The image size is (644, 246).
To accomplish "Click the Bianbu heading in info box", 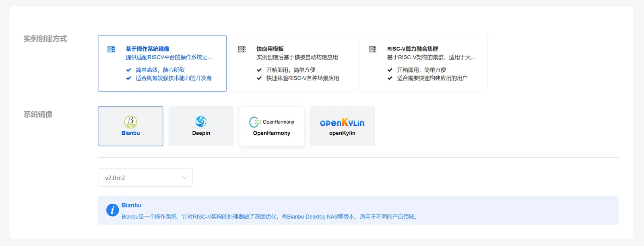I will coord(132,205).
